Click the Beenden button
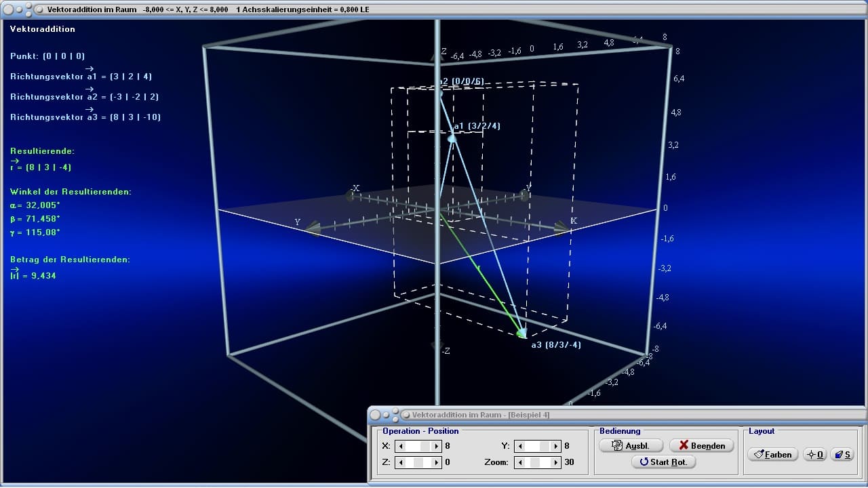 [x=701, y=445]
